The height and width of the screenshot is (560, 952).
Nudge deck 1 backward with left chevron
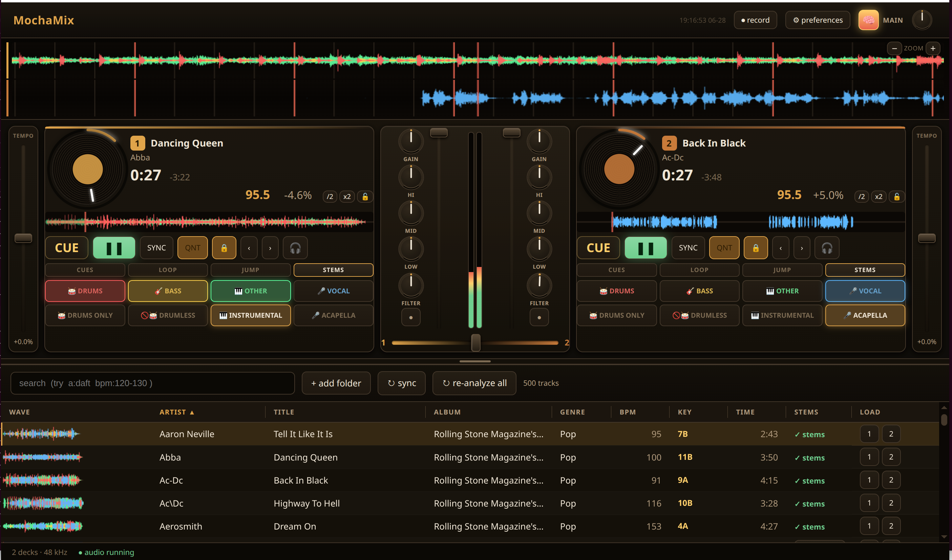click(x=249, y=248)
